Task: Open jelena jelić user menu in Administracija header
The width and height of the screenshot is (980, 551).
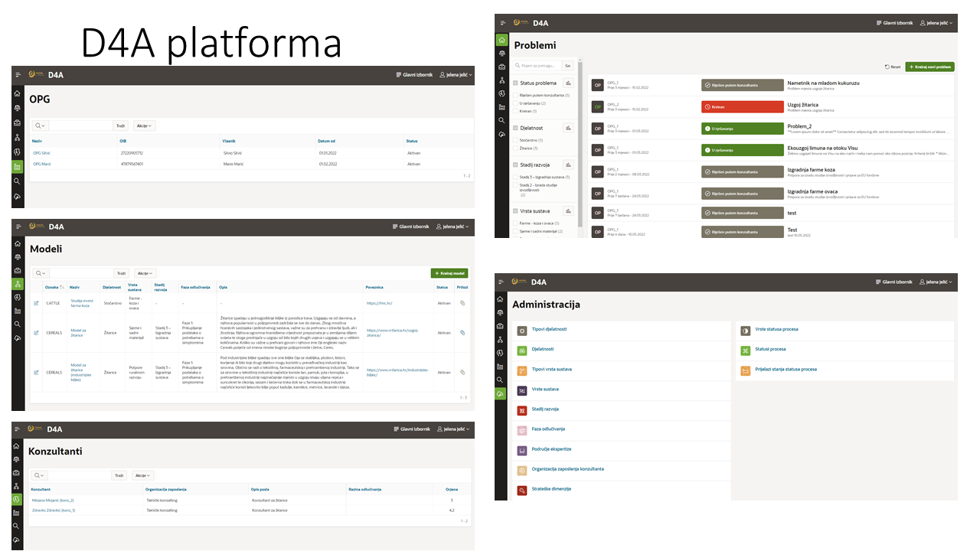Action: [x=936, y=282]
